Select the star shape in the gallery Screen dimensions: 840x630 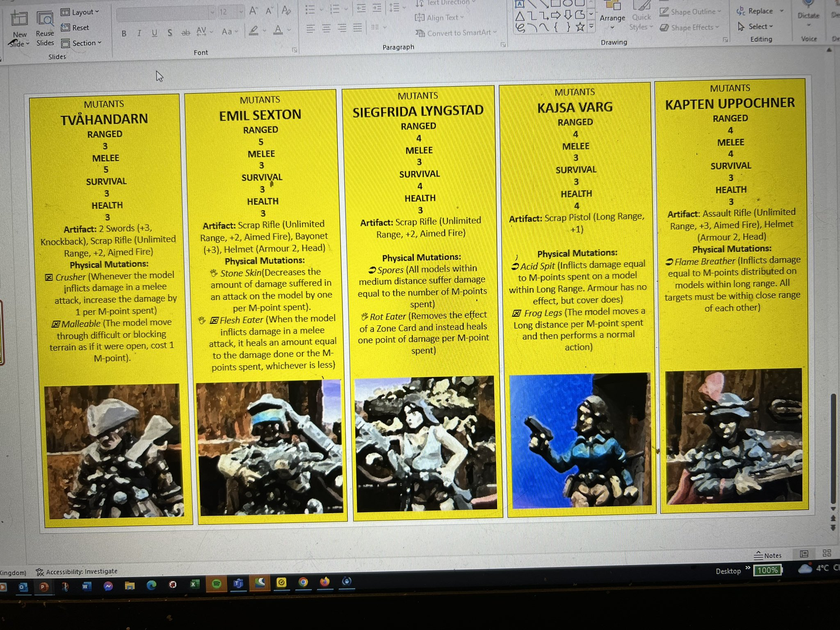click(x=580, y=27)
